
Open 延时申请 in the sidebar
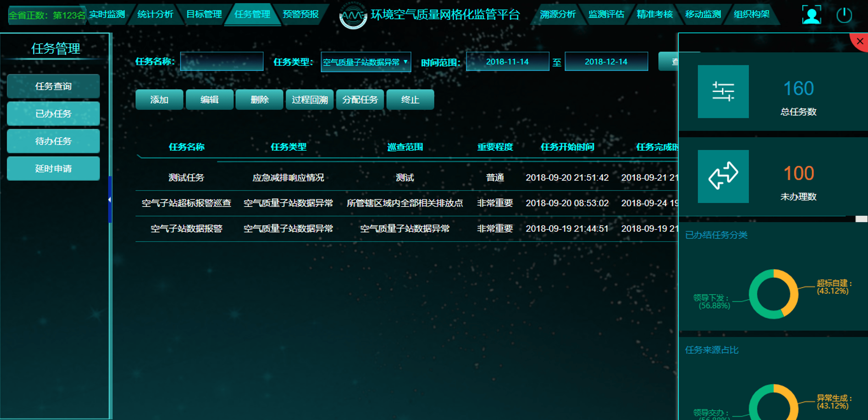tap(53, 168)
